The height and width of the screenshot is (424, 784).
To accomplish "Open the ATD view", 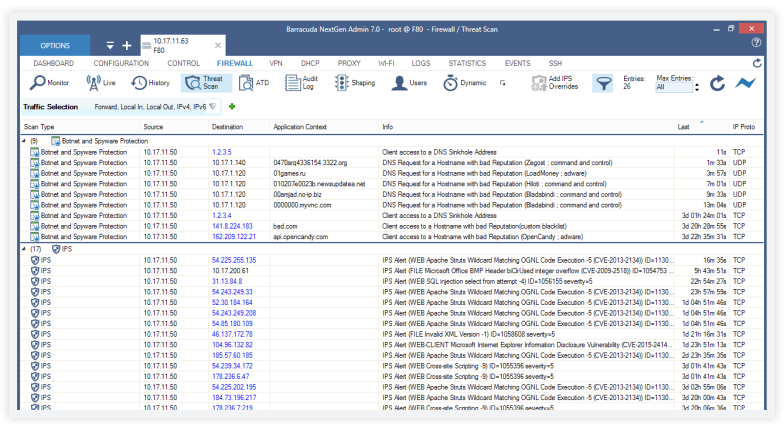I will pos(254,83).
